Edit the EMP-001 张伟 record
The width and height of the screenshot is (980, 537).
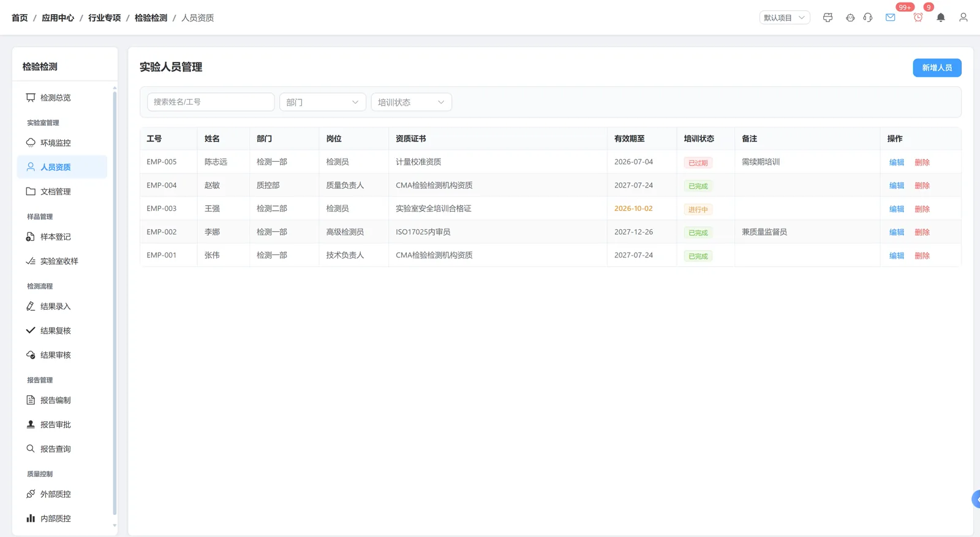[x=897, y=256]
